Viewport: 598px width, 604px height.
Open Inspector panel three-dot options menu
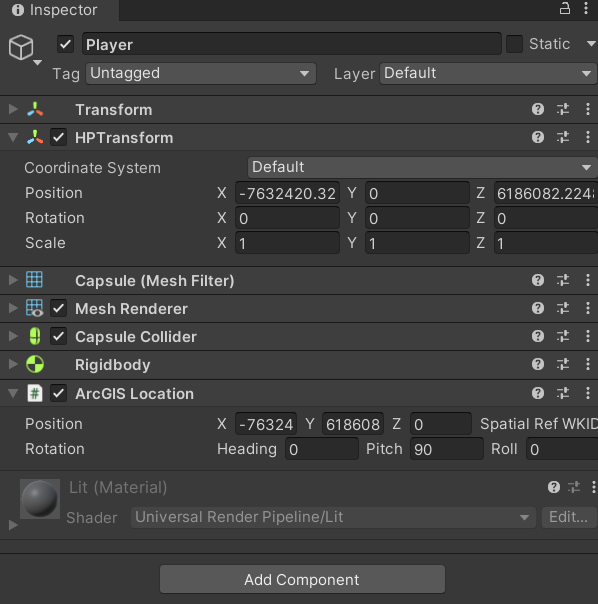(x=586, y=8)
